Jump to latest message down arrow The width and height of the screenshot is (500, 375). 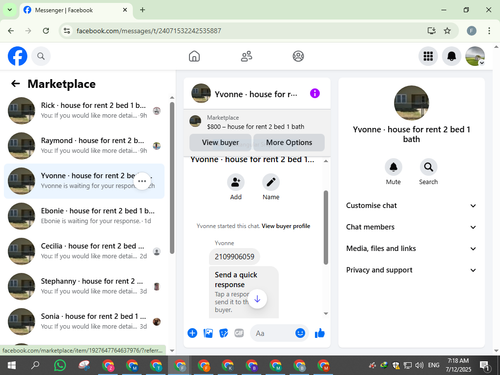click(257, 299)
